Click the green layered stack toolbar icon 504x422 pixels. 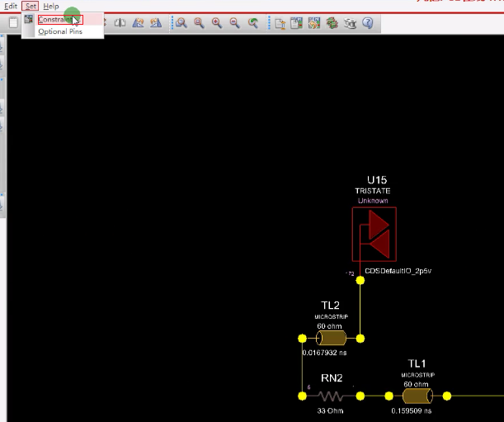[332, 23]
